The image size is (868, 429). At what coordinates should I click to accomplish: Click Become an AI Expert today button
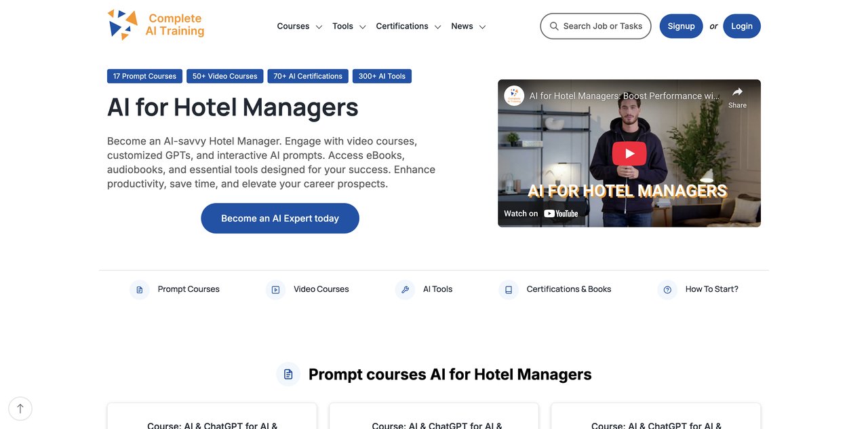coord(280,219)
